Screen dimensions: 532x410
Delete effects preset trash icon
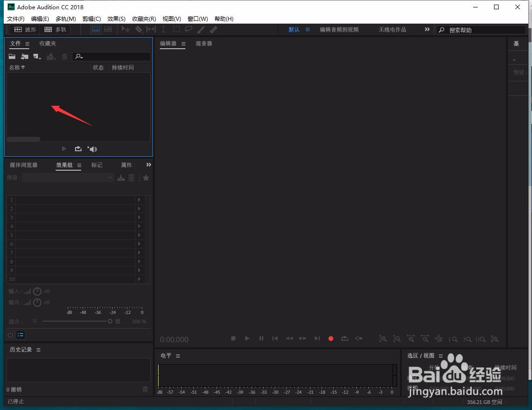coord(132,178)
